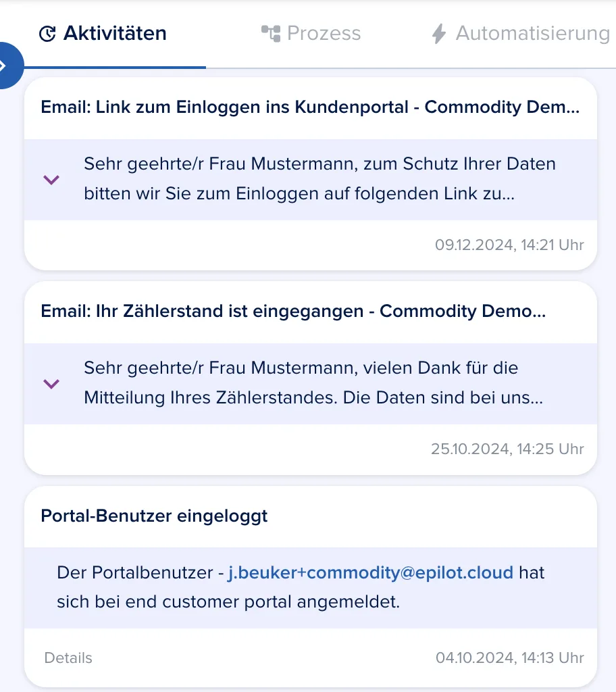Viewport: 616px width, 692px height.
Task: Expand the Kundenportal login email message
Action: coord(51,180)
